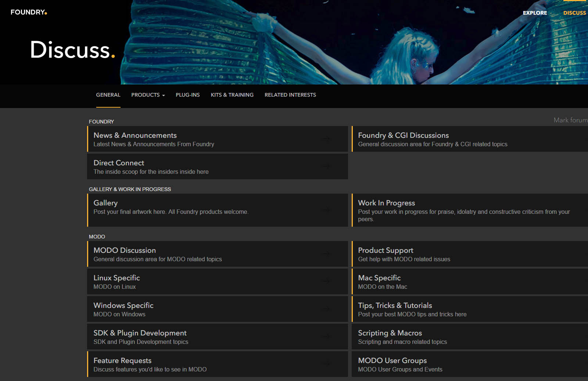The width and height of the screenshot is (588, 381).
Task: Click the arrow icon in MODO Discussion row
Action: (x=326, y=254)
